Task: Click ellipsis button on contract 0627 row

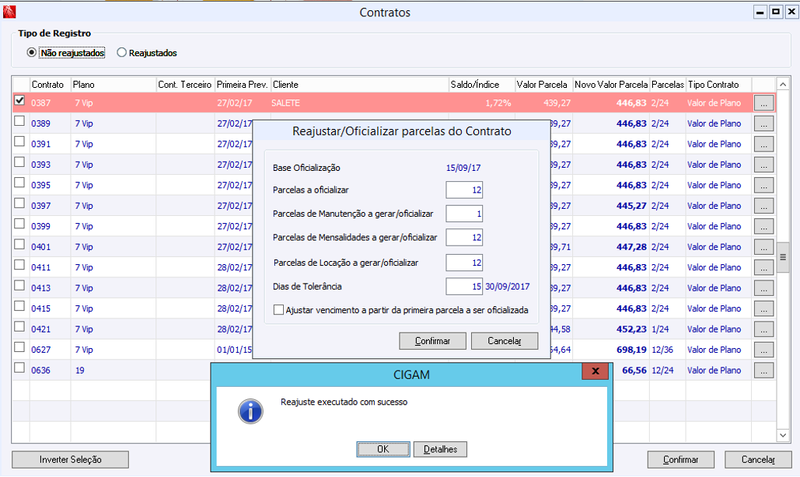Action: [x=763, y=350]
